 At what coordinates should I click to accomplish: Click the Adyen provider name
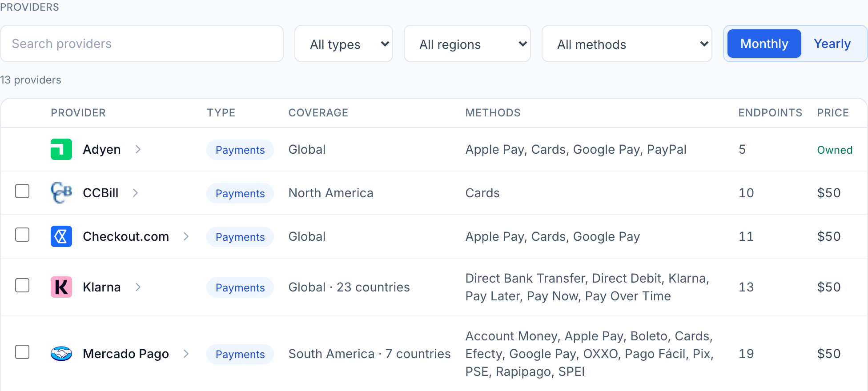tap(102, 149)
